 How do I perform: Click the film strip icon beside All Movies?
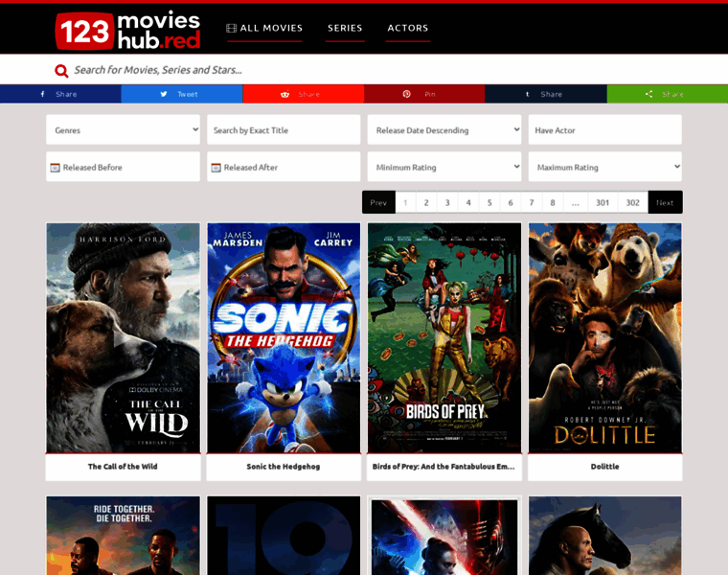pyautogui.click(x=231, y=29)
